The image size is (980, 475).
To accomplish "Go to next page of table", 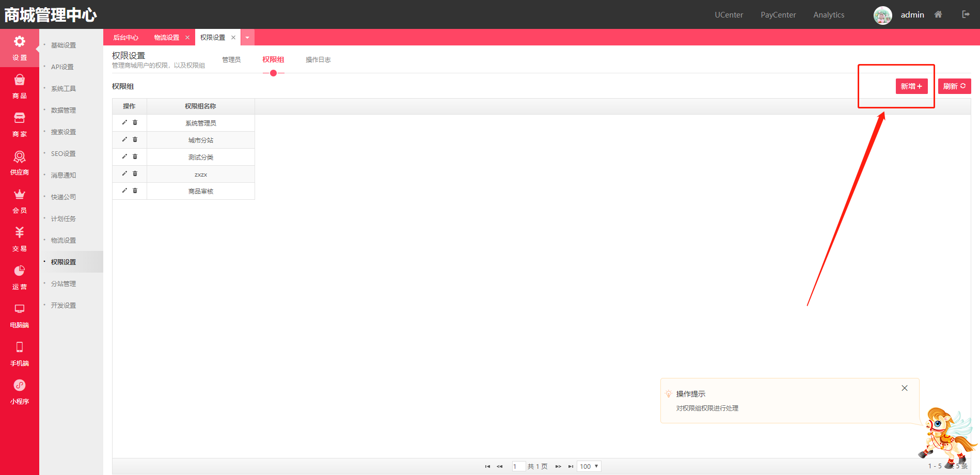I will point(558,466).
